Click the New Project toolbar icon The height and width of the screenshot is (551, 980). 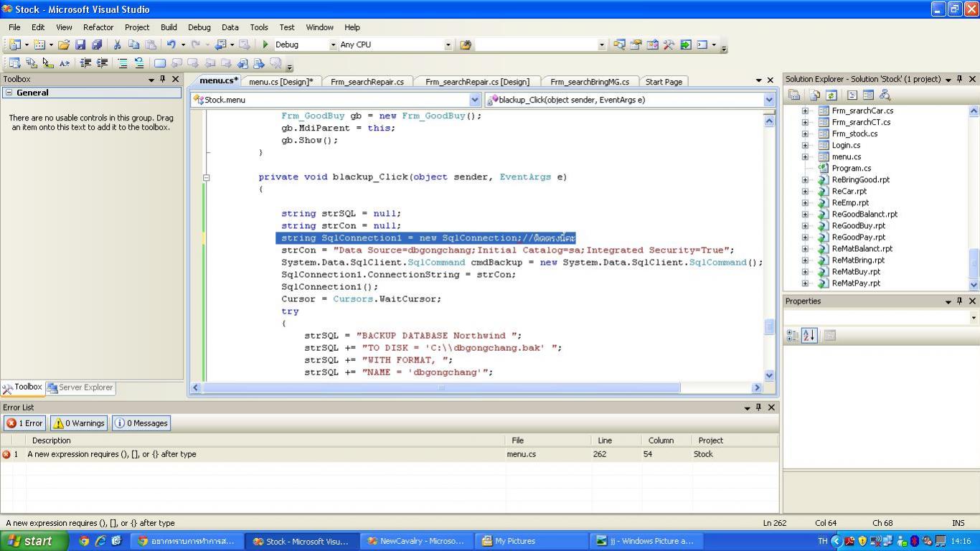(x=14, y=44)
